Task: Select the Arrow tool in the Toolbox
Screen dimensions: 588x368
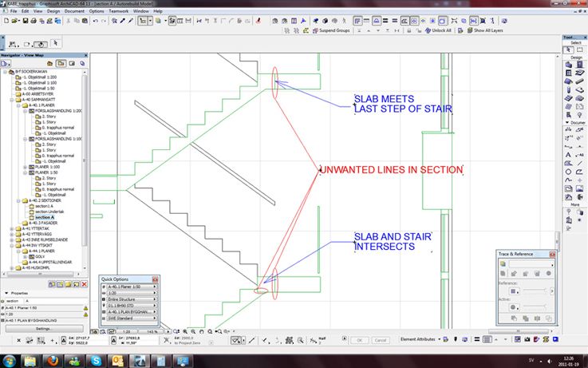Action: click(x=569, y=50)
